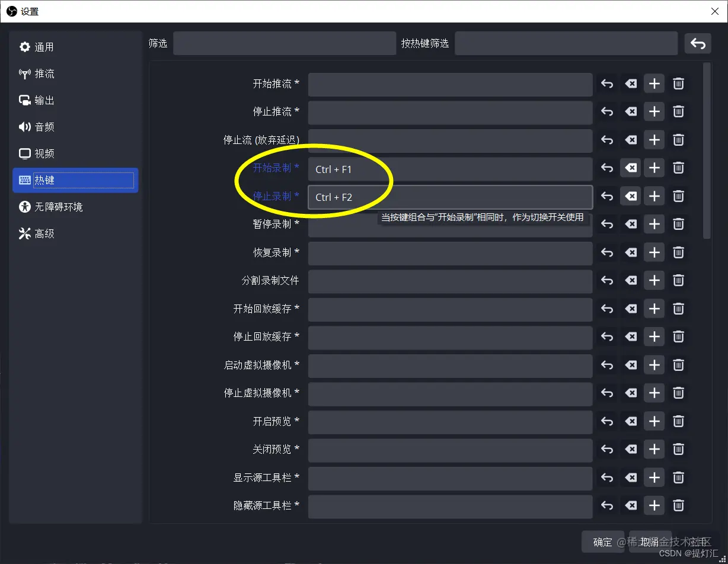Click the 显示源工具栏 hotkey field

[451, 479]
